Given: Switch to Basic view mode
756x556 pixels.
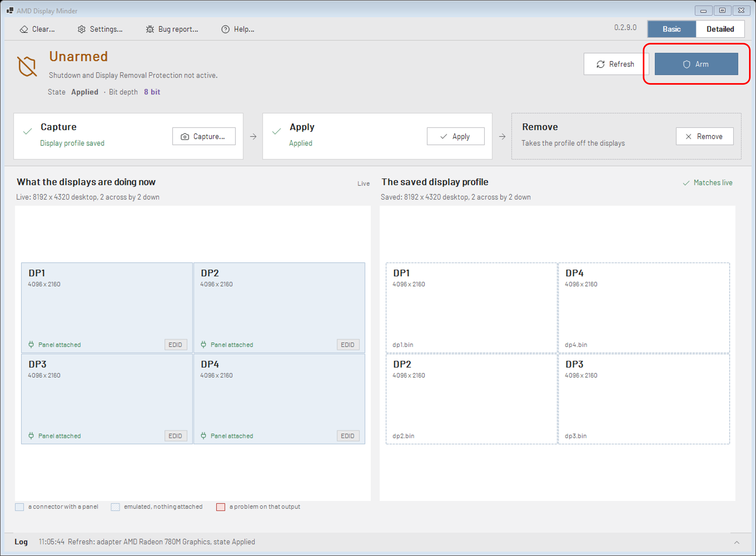Looking at the screenshot, I should 672,29.
